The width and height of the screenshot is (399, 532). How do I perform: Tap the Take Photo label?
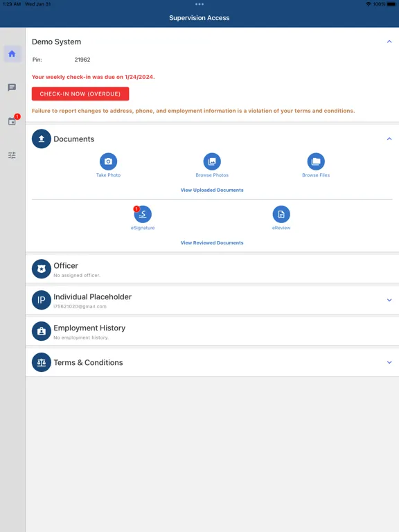(x=108, y=175)
